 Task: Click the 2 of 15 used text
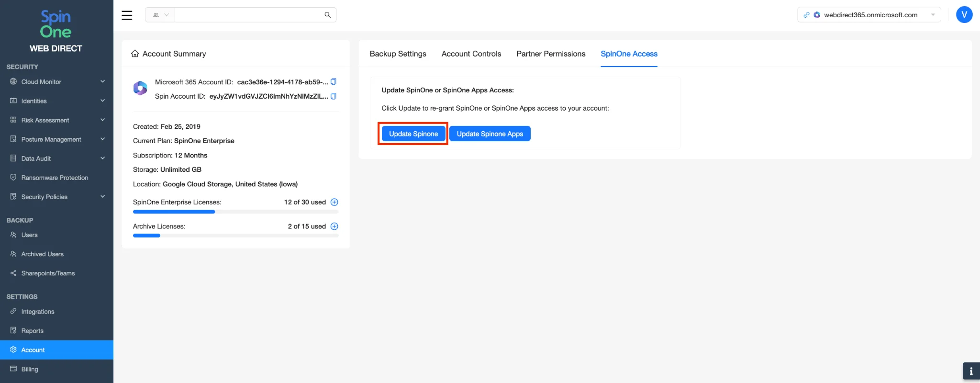point(307,226)
